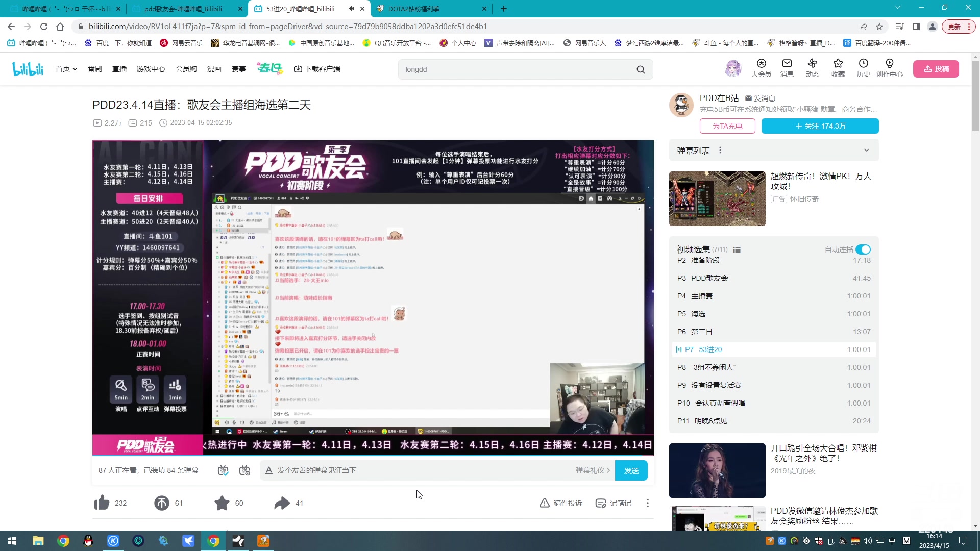The height and width of the screenshot is (551, 980).
Task: Select episode P3 PDD歌友会
Action: tap(774, 278)
